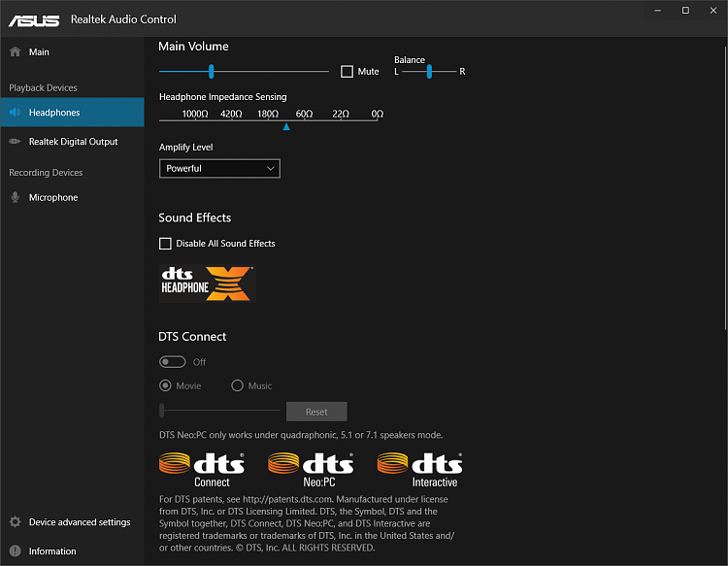This screenshot has width=728, height=566.
Task: Check the Mute checkbox
Action: tap(347, 72)
